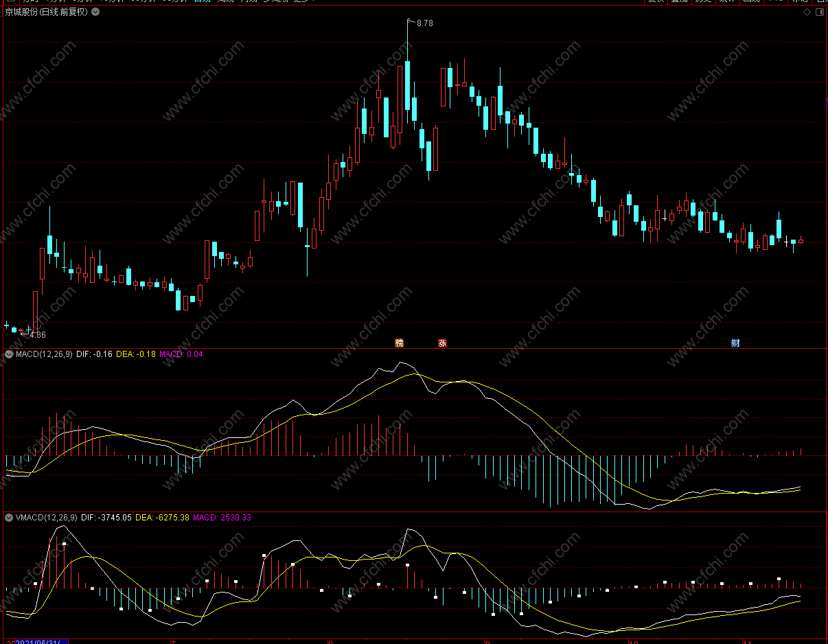The image size is (828, 644).
Task: Click the VMACD(12,26,9) indicator name
Action: coord(46,517)
